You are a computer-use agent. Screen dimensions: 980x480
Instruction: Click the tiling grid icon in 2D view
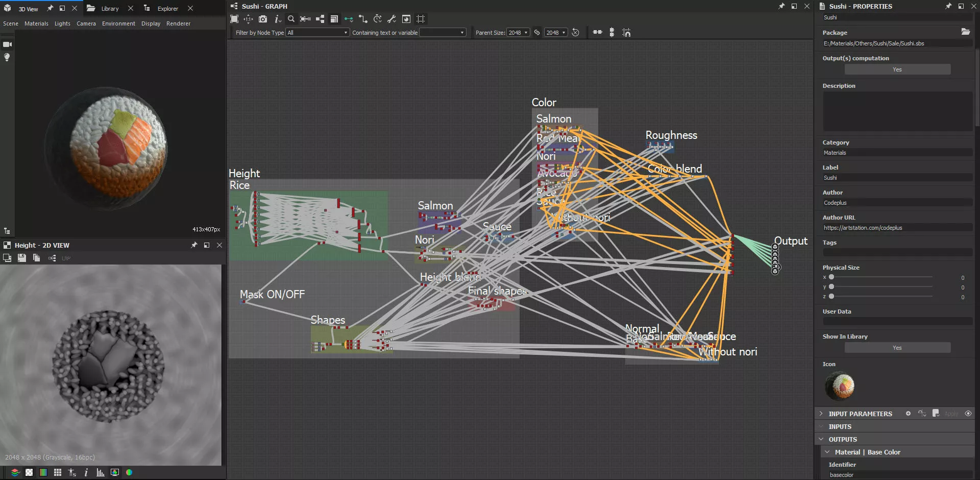click(x=58, y=472)
